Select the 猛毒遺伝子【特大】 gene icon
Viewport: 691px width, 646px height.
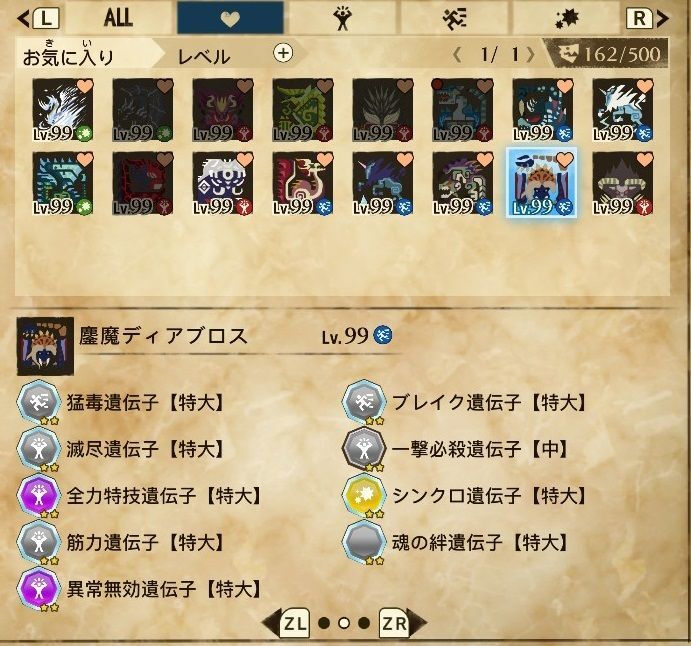[x=39, y=402]
